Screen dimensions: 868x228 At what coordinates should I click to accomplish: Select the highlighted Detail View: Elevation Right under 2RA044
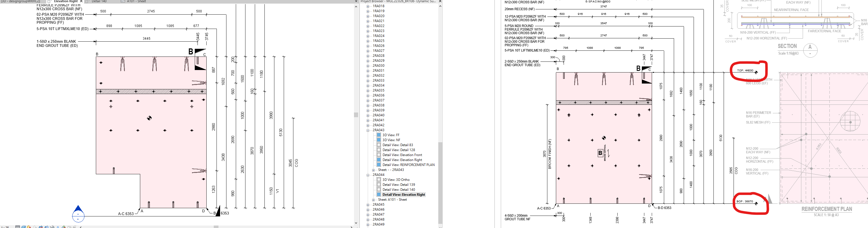click(x=404, y=195)
